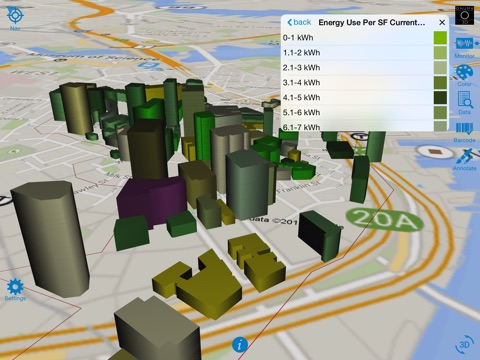Click the 1.1-2 kWh color swatch
Viewport: 480px width, 360px height.
(440, 53)
